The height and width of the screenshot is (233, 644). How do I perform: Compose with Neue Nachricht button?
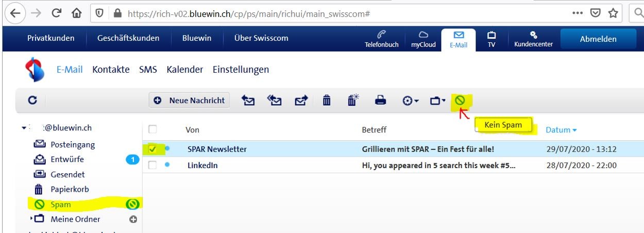189,101
